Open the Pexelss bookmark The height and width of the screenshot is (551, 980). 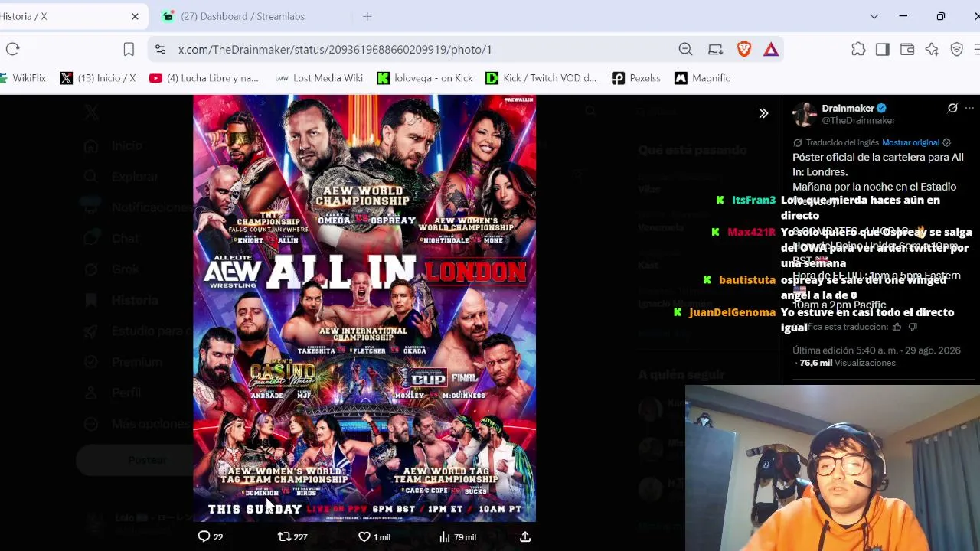click(636, 78)
